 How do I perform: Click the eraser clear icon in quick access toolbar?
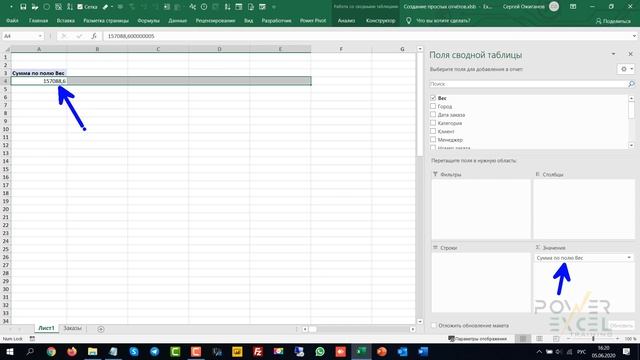coord(105,7)
